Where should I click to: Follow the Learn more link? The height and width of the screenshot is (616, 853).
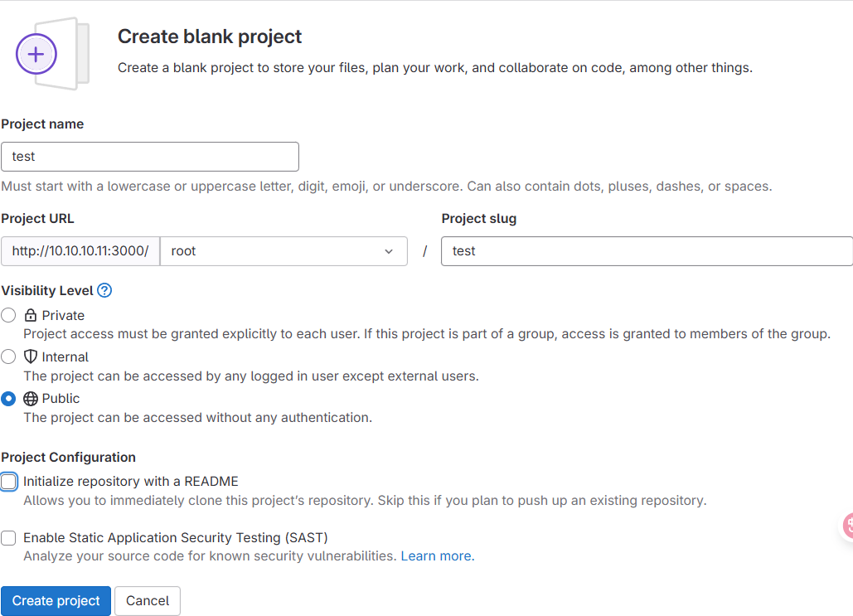[437, 556]
